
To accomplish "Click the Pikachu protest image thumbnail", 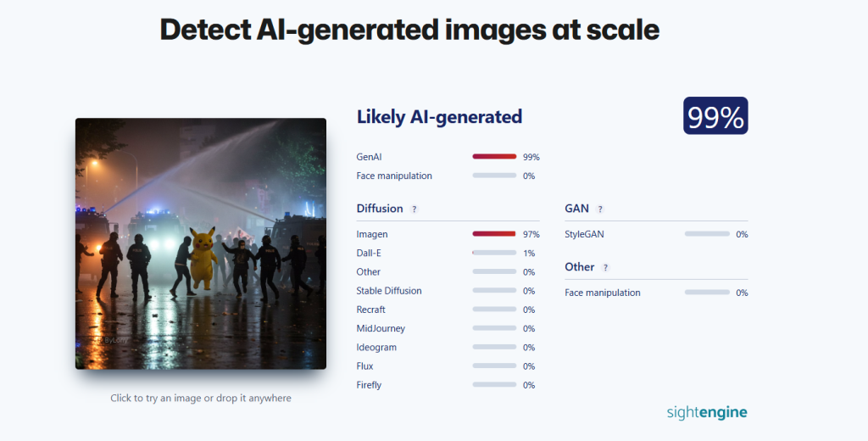I will point(200,243).
